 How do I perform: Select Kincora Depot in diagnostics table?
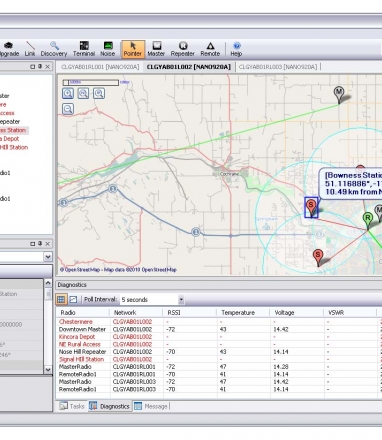coord(219,337)
